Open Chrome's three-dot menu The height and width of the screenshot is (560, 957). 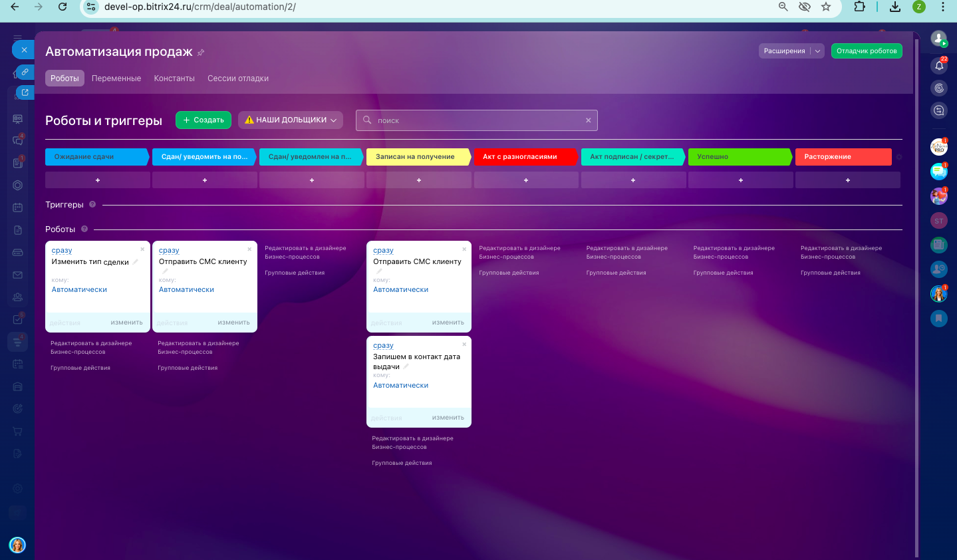943,7
